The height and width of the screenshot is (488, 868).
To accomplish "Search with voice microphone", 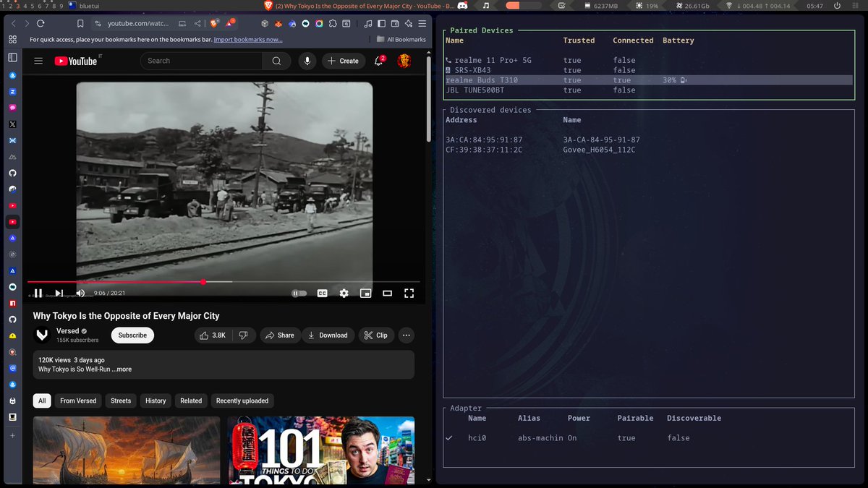I will click(307, 61).
